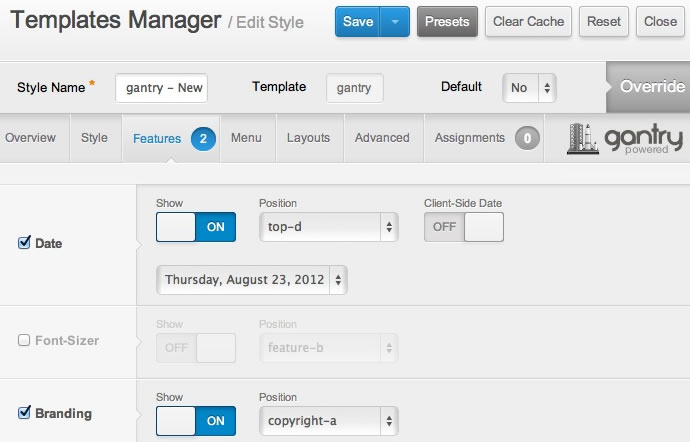Expand the date format dropdown
The height and width of the screenshot is (442, 690).
(x=252, y=280)
